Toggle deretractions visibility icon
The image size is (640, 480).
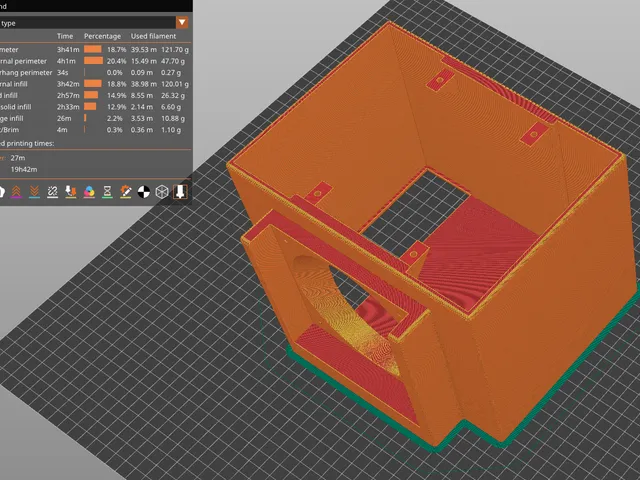(34, 191)
